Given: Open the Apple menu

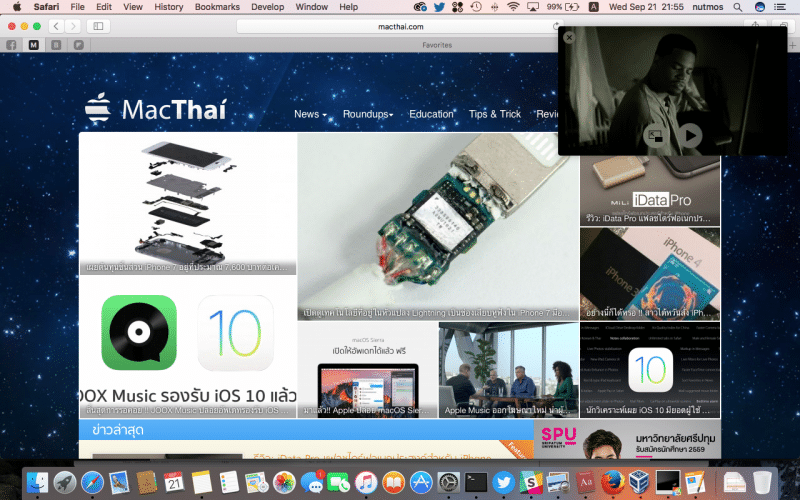Looking at the screenshot, I should coord(17,7).
